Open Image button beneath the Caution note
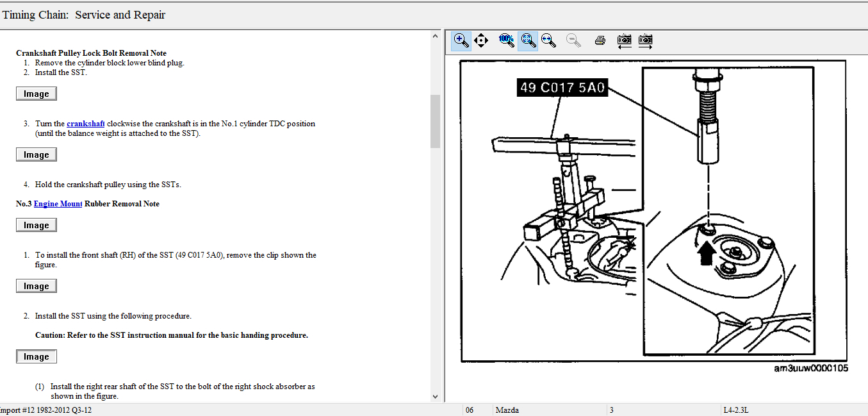868x416 pixels. (37, 357)
